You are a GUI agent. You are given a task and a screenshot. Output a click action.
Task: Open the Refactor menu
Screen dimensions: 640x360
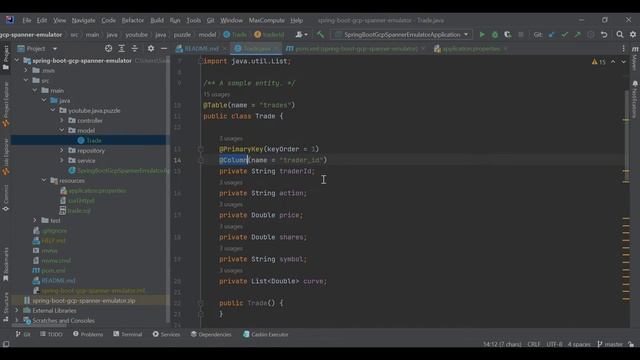click(x=133, y=20)
